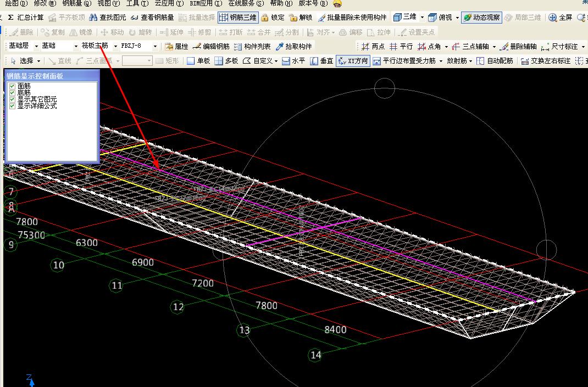Click the 8400 dimension label
This screenshot has height=387, width=588.
(335, 330)
